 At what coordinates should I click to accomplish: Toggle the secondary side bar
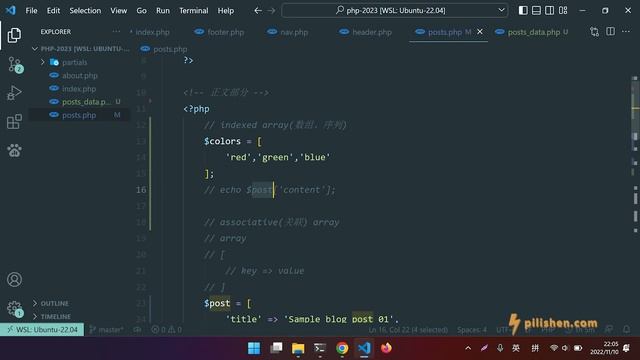pyautogui.click(x=549, y=10)
